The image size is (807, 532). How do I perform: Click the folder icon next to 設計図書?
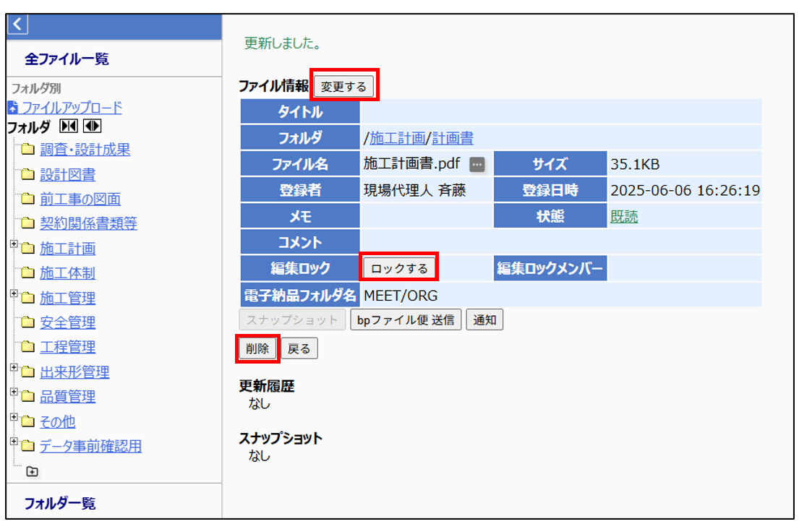(x=28, y=175)
